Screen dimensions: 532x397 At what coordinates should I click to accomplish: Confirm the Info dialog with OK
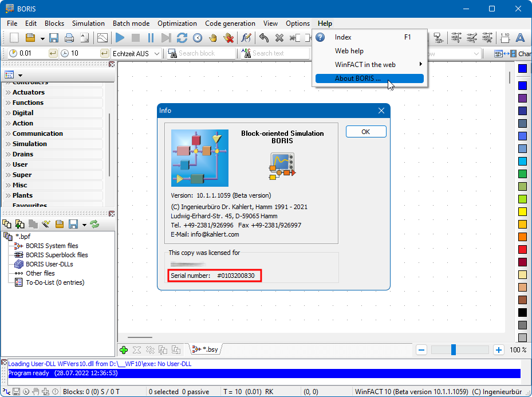click(366, 132)
